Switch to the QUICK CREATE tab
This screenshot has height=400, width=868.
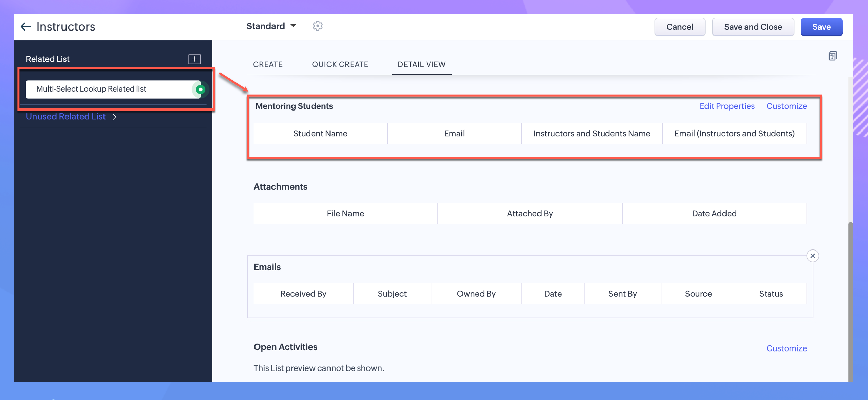[340, 64]
